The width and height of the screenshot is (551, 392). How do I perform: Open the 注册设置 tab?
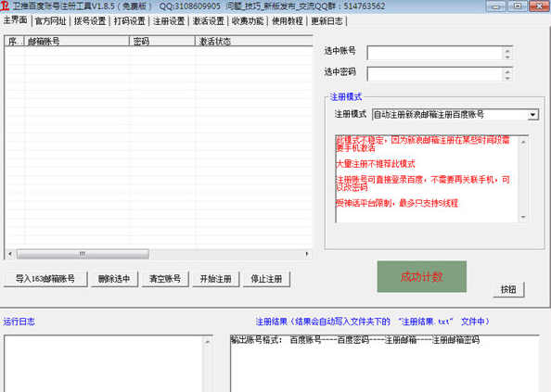point(169,21)
